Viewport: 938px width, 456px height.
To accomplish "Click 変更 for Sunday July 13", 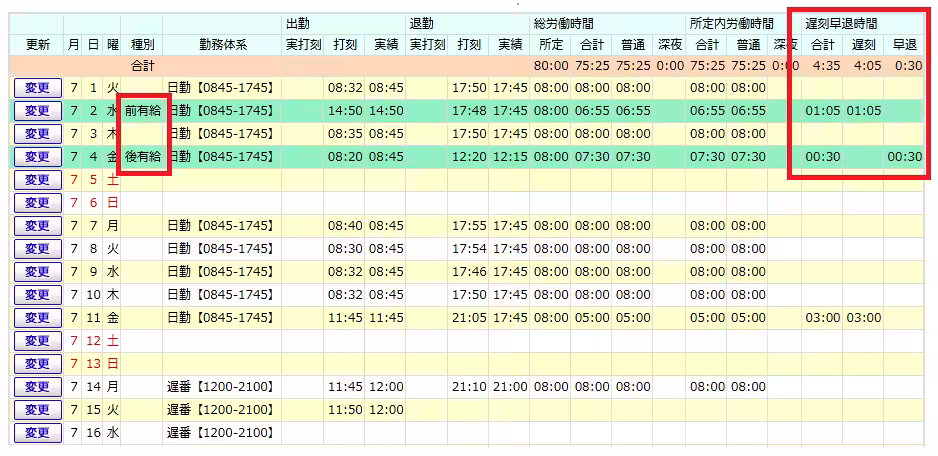I will coord(37,364).
